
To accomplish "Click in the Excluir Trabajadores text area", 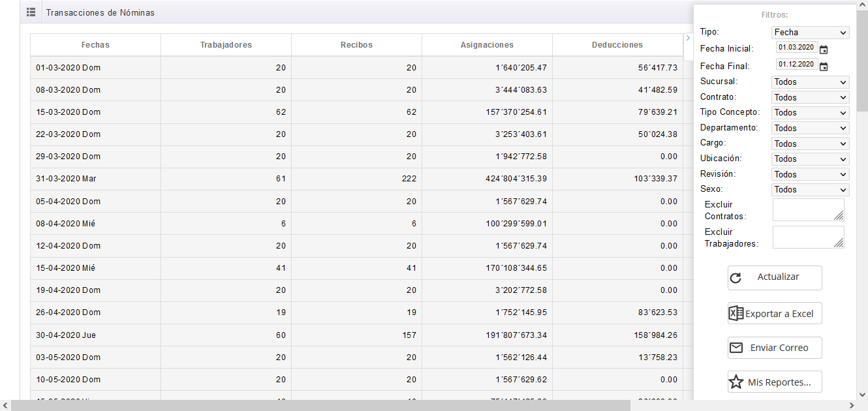I will pos(808,237).
